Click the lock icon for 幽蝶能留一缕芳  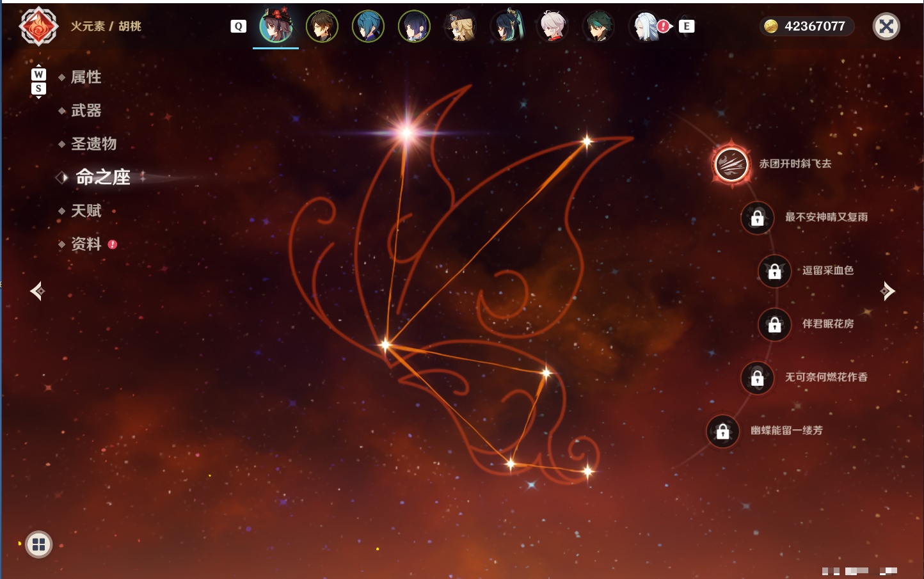point(722,431)
